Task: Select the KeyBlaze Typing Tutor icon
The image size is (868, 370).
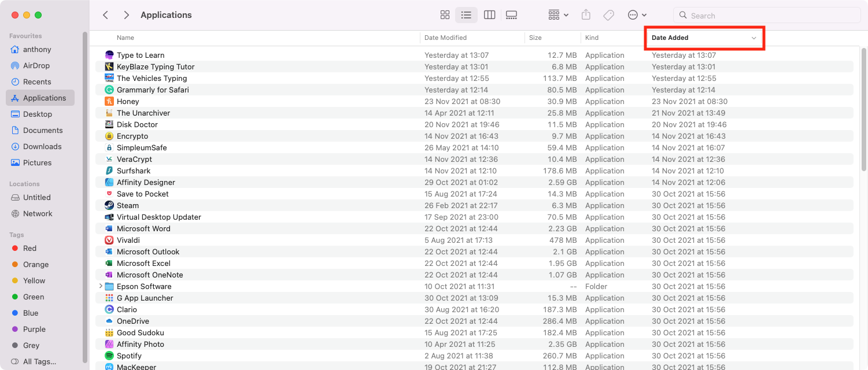Action: (x=109, y=66)
